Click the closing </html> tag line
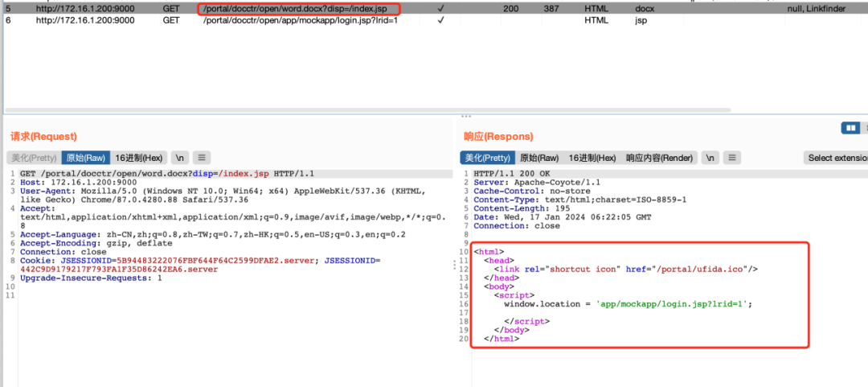Image resolution: width=868 pixels, height=387 pixels. pyautogui.click(x=502, y=339)
